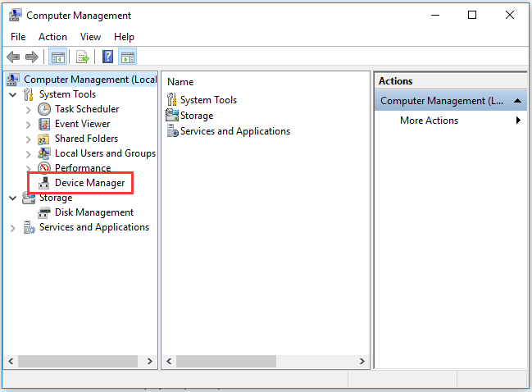Open the More Actions submenu arrow
The width and height of the screenshot is (532, 392).
[x=518, y=121]
